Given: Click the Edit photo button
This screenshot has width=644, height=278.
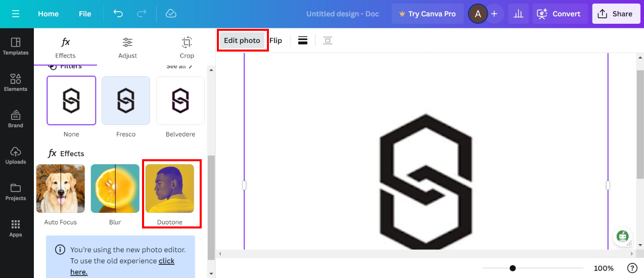Looking at the screenshot, I should click(x=242, y=40).
